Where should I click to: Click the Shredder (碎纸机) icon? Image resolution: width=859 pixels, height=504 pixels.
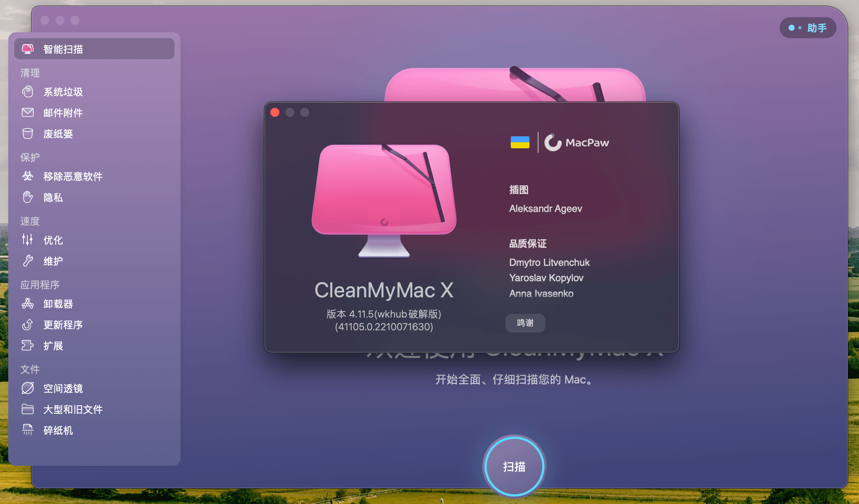(x=28, y=430)
